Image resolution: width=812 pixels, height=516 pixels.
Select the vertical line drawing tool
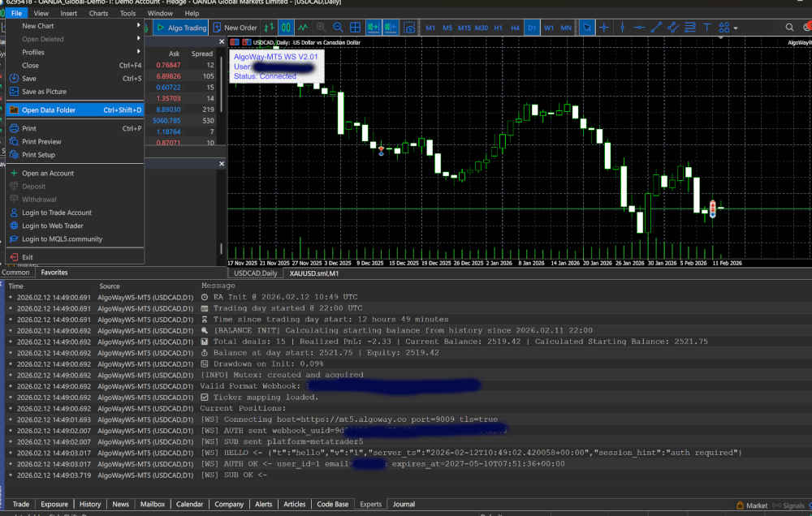622,28
